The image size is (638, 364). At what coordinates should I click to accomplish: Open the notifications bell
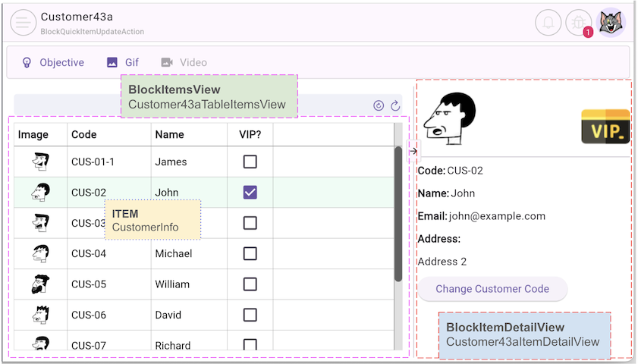548,23
